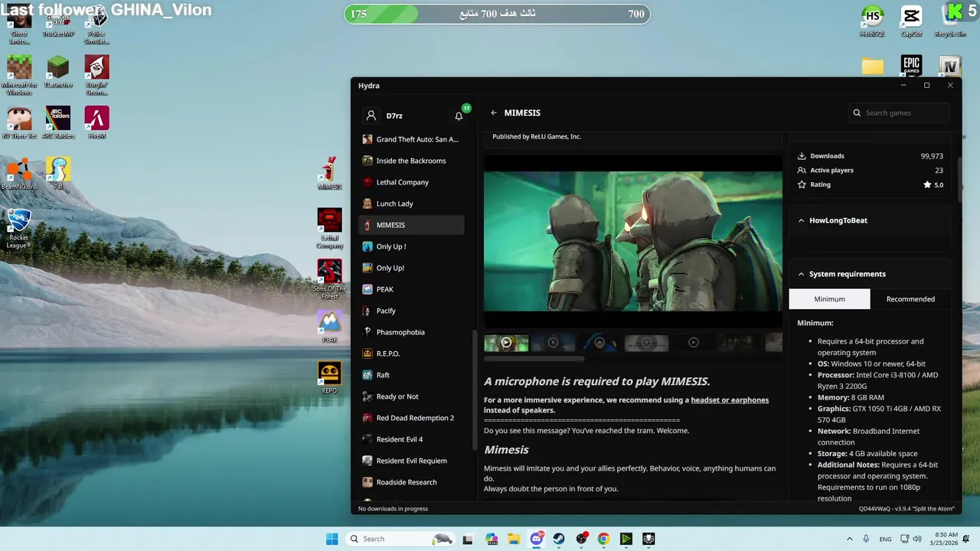The width and height of the screenshot is (980, 551).
Task: Open the BeamNG.drive desktop shortcut
Action: point(18,174)
